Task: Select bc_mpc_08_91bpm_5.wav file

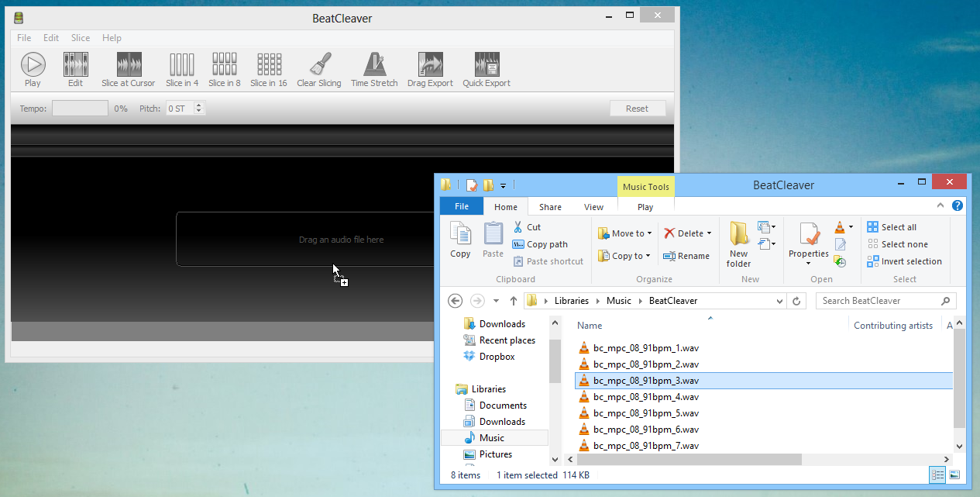Action: [645, 413]
